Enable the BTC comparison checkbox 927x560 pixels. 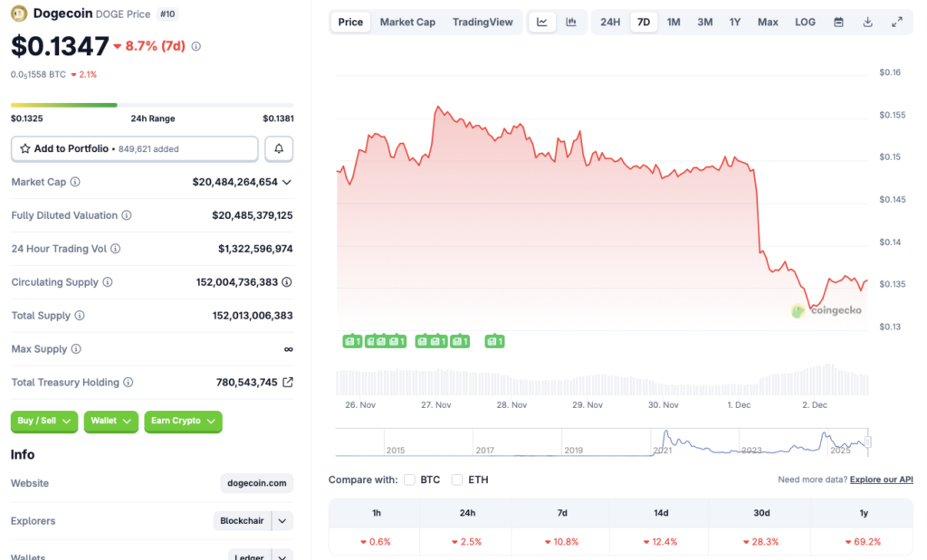pos(410,479)
